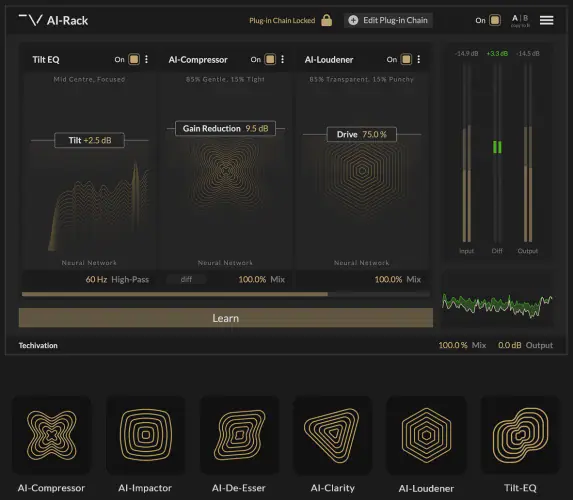This screenshot has width=573, height=500.
Task: Open the hamburger main menu
Action: (x=546, y=20)
